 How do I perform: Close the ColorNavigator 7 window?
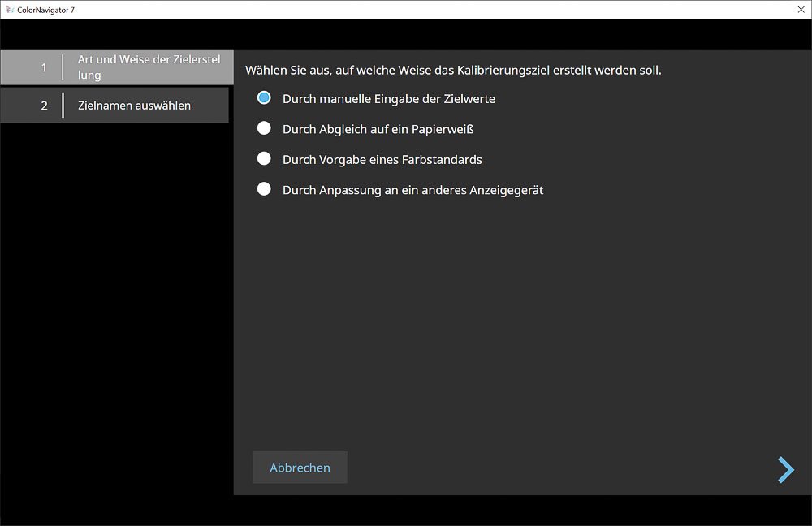tap(801, 10)
